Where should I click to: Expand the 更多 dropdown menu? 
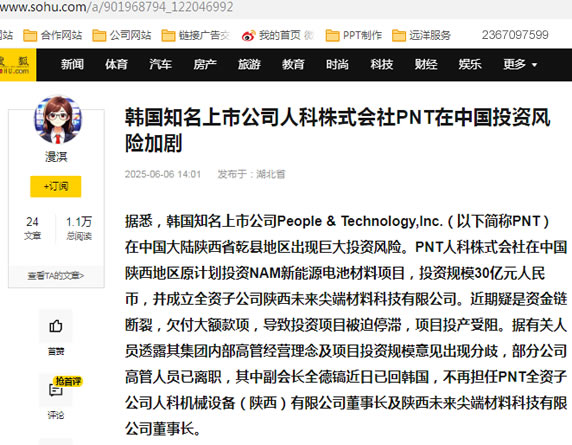click(x=520, y=65)
